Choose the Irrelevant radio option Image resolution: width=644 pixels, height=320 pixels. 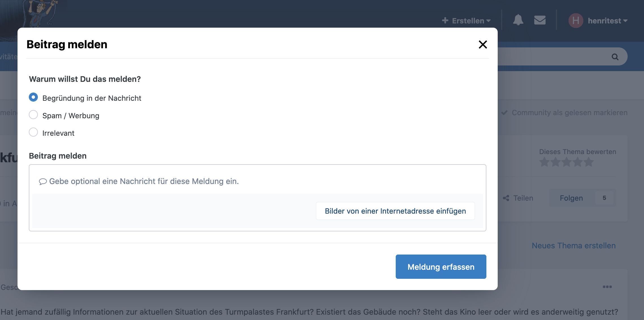[x=33, y=132]
